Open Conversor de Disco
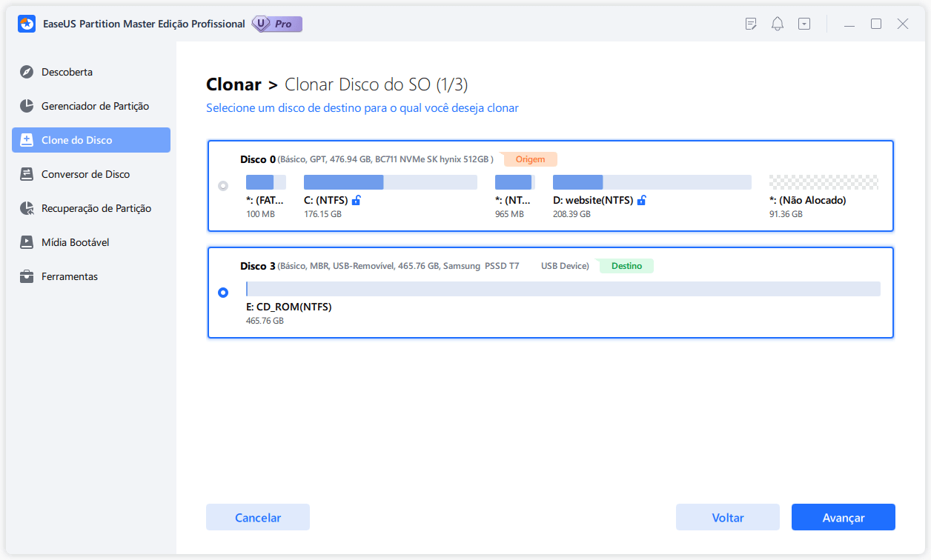This screenshot has width=931, height=560. point(91,174)
